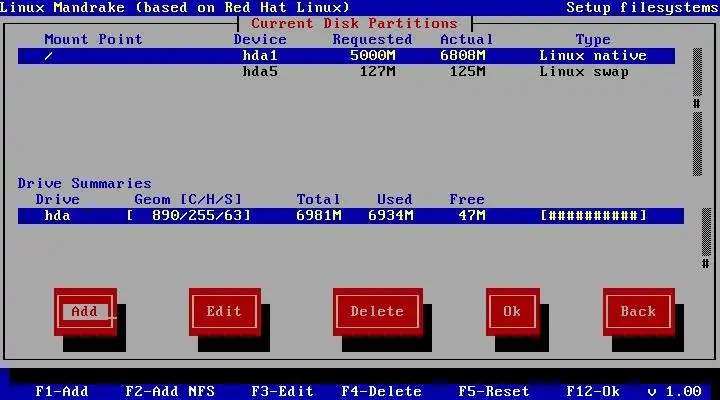The height and width of the screenshot is (400, 720).
Task: Click the F4-Delete shortcut hint
Action: (x=382, y=391)
